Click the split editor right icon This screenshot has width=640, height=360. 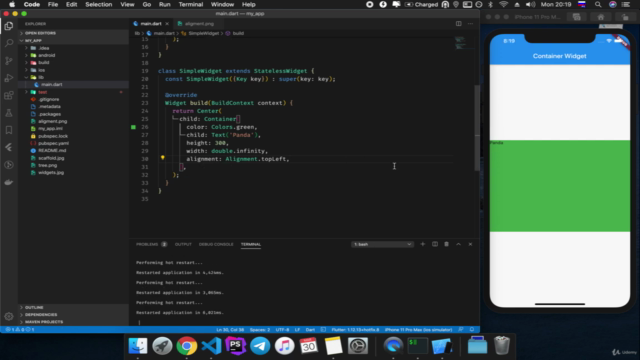point(458,24)
